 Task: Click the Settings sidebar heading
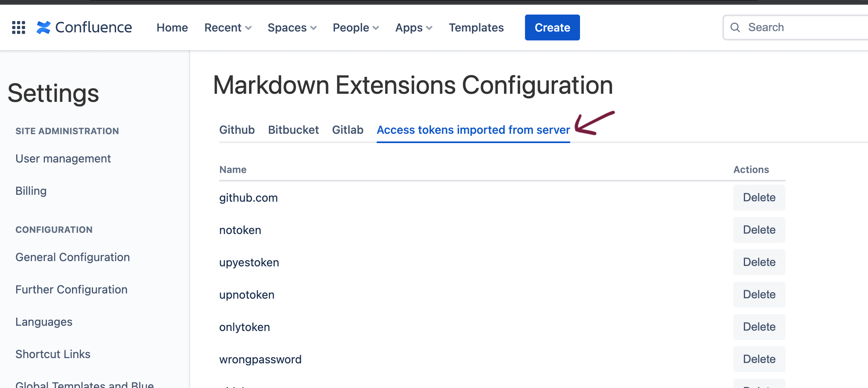point(53,93)
